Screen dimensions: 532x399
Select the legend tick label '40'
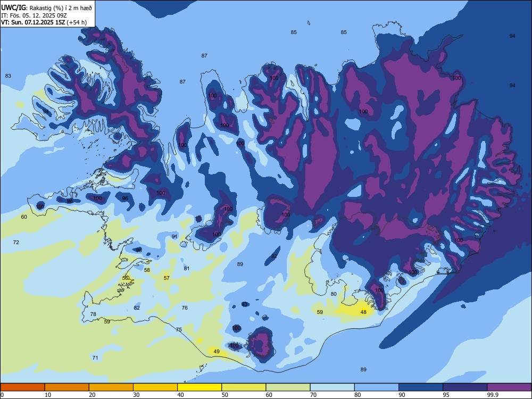click(x=180, y=395)
